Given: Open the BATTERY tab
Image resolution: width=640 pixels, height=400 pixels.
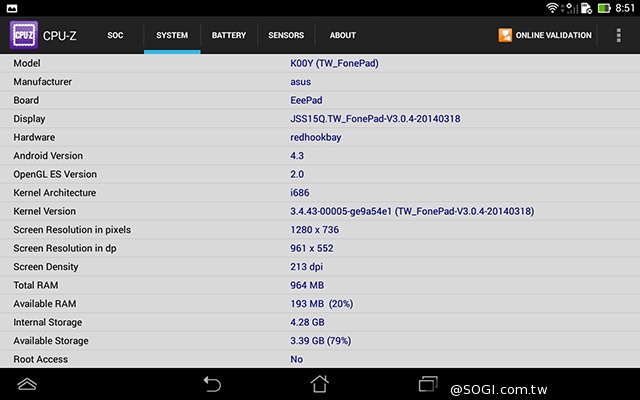Looking at the screenshot, I should coord(229,35).
